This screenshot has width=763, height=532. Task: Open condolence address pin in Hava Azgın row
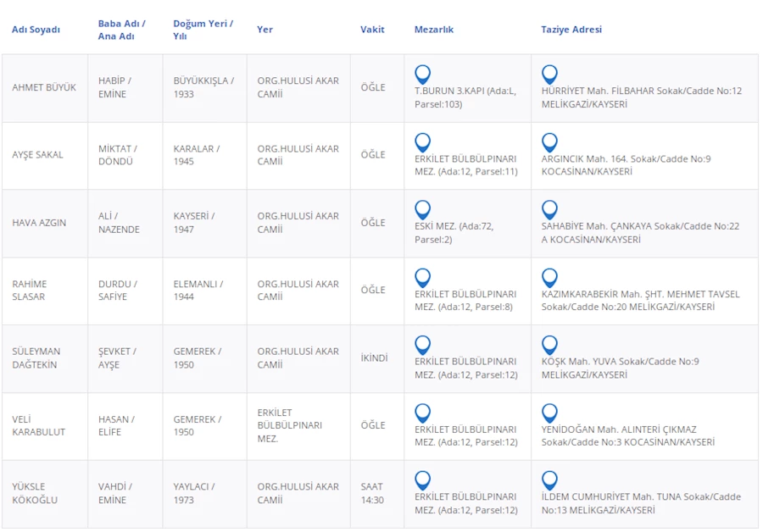pos(549,210)
